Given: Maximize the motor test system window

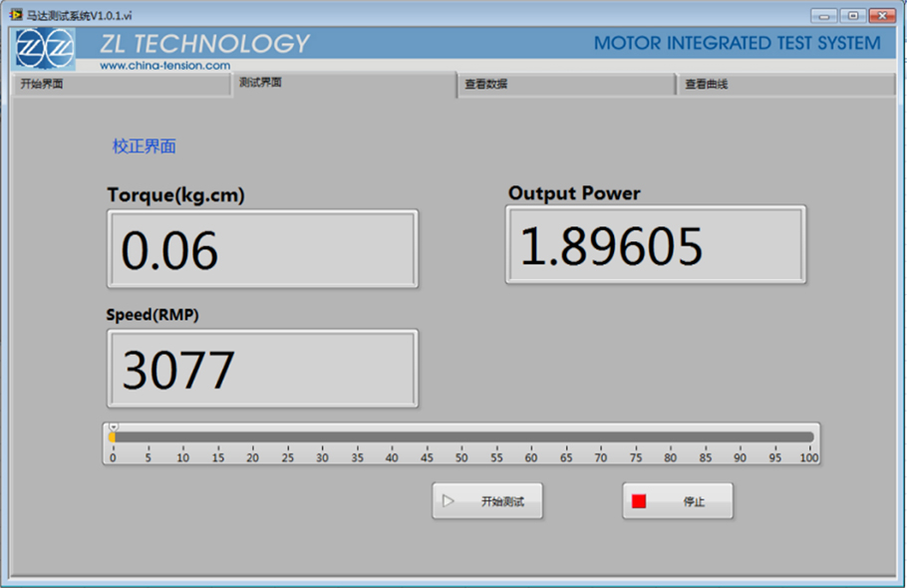Looking at the screenshot, I should [852, 15].
